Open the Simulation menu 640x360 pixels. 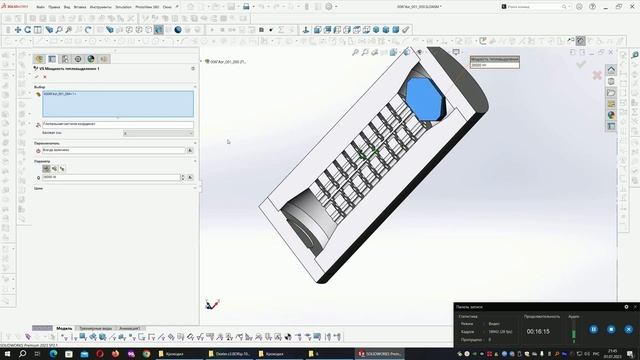(x=123, y=7)
